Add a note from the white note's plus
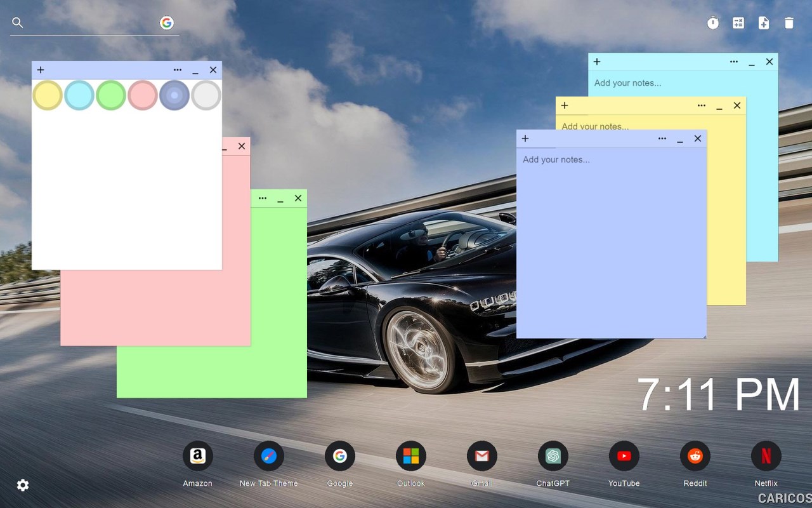Viewport: 812px width, 508px height. click(41, 70)
